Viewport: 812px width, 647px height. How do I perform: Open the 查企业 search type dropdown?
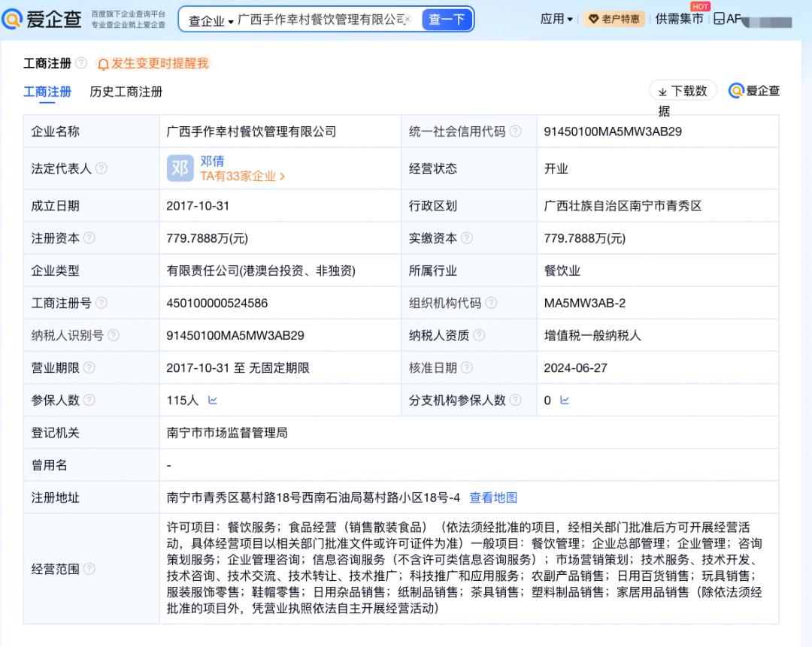(x=211, y=20)
